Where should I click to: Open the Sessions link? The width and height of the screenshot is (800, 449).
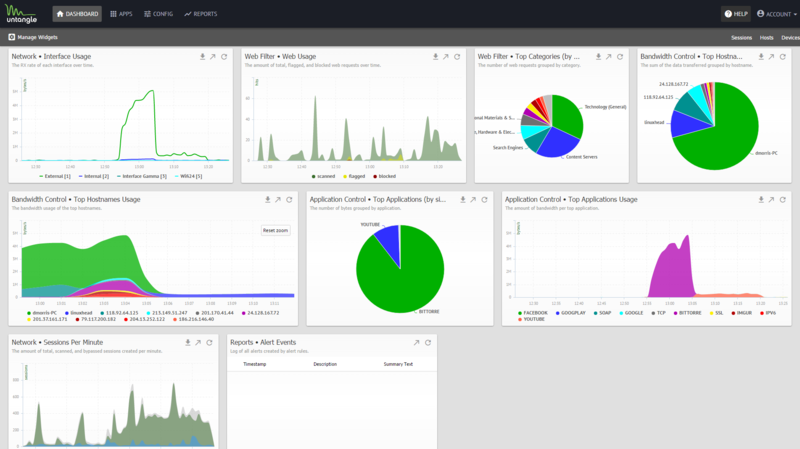pyautogui.click(x=741, y=37)
